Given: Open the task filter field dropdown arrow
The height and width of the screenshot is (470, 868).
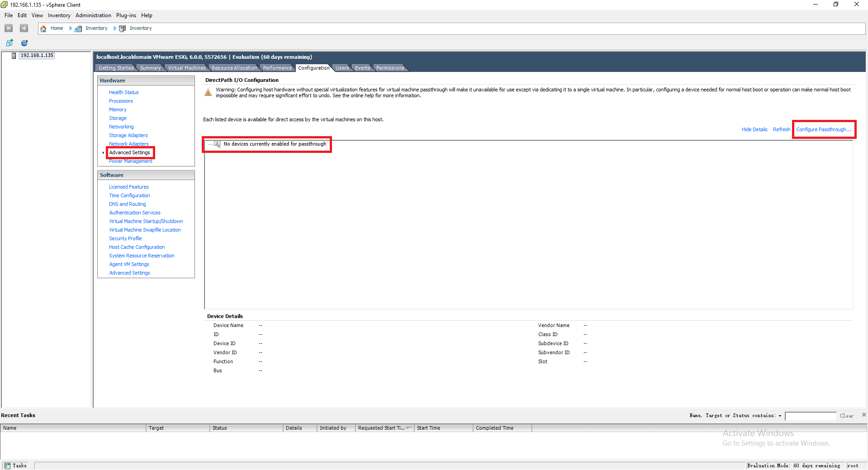Looking at the screenshot, I should [780, 416].
